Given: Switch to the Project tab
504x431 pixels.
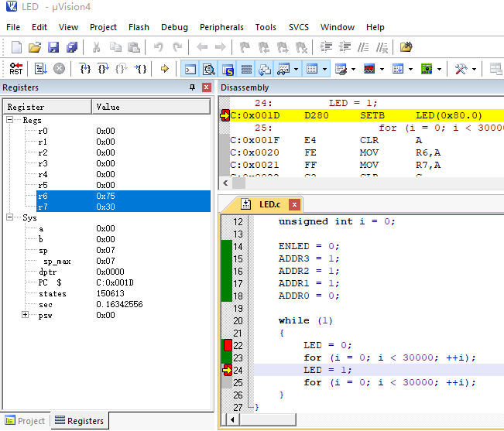Looking at the screenshot, I should tap(26, 421).
